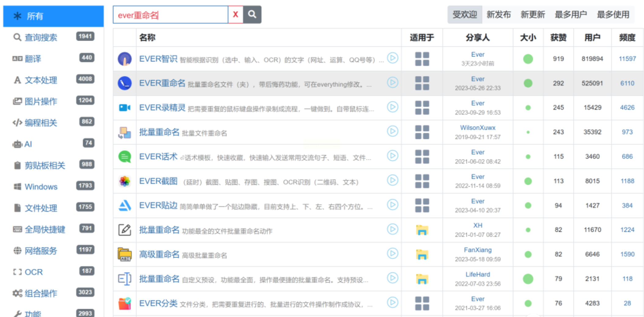Visit sharer LifeHard's profile
The width and height of the screenshot is (644, 317).
(x=478, y=274)
